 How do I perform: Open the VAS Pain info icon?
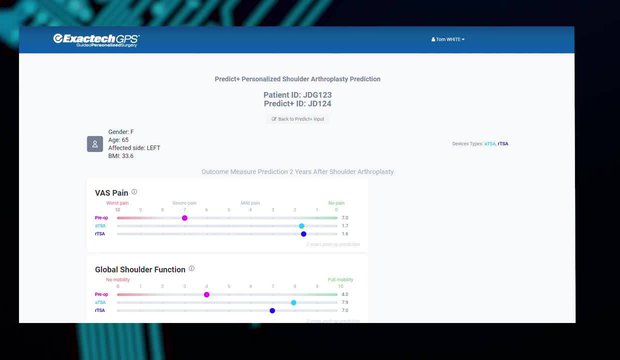point(134,192)
